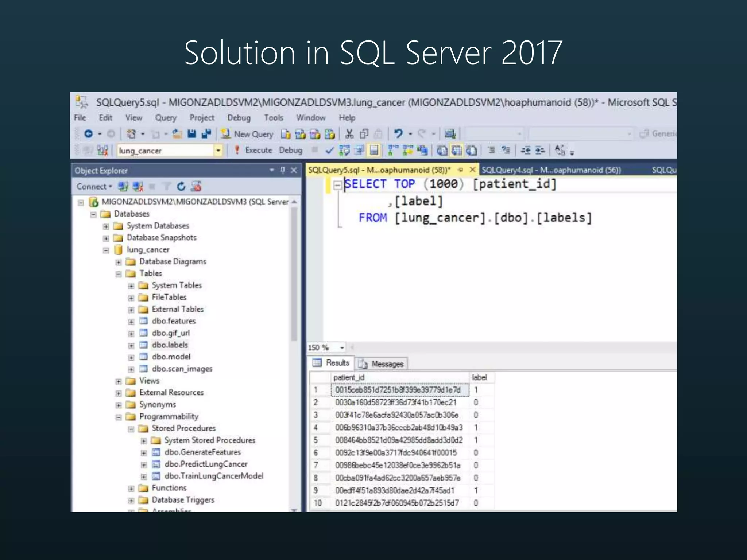Open the Connect dropdown in Object Explorer
The image size is (747, 560).
click(94, 187)
